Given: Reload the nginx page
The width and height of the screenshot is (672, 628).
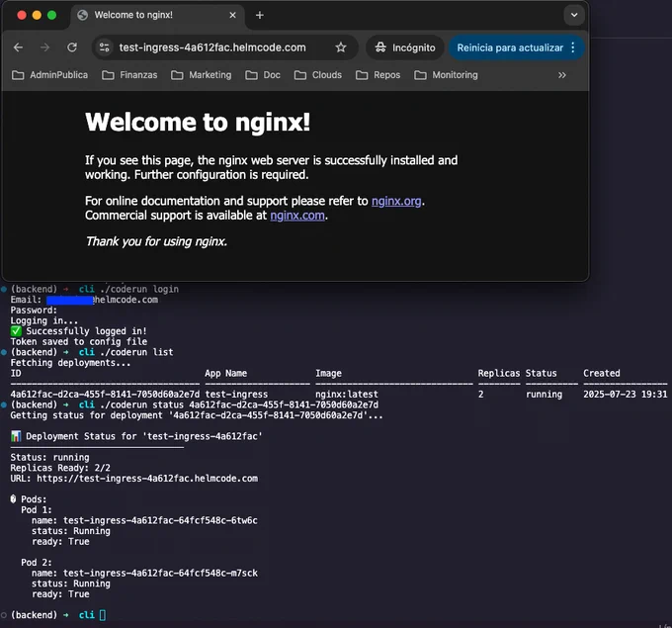Looking at the screenshot, I should coord(72,47).
